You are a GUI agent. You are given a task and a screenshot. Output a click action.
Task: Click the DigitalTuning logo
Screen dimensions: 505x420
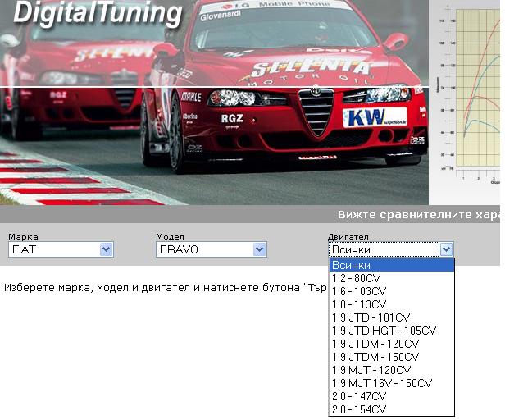tap(98, 14)
